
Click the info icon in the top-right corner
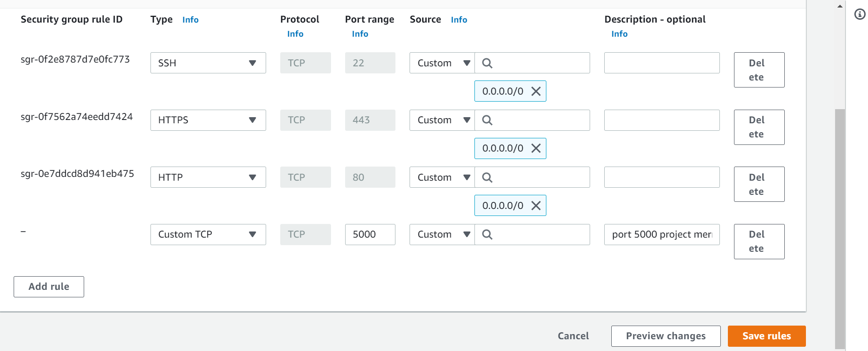click(860, 15)
